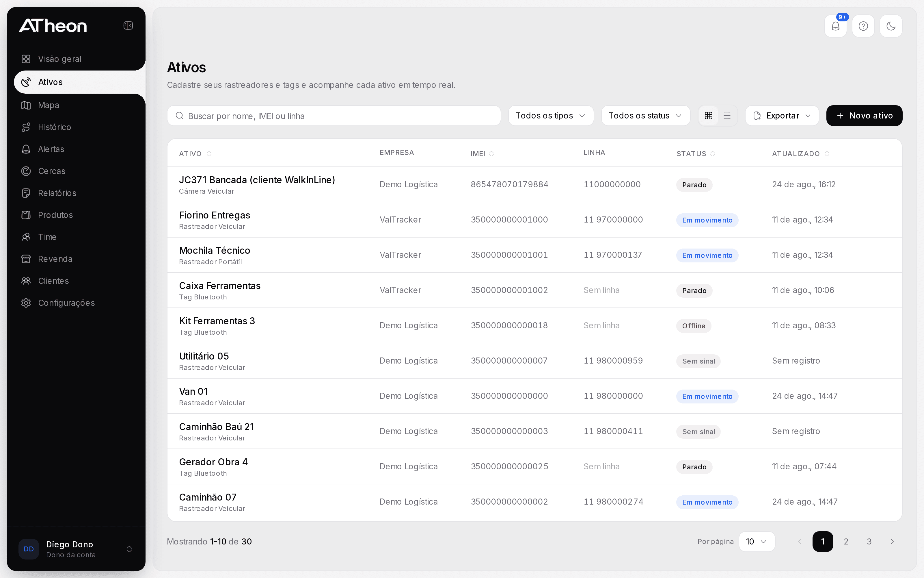
Task: Click the Cercas geofence icon
Action: tap(26, 171)
